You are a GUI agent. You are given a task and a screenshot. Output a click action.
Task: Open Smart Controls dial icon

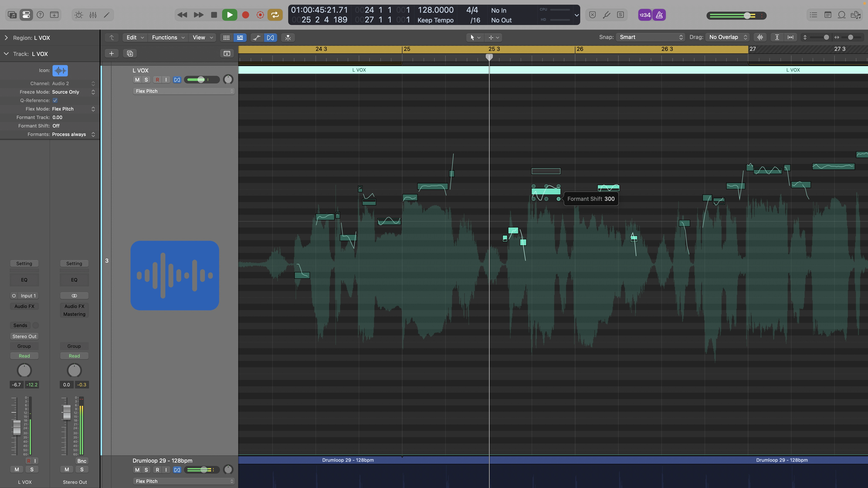click(79, 15)
